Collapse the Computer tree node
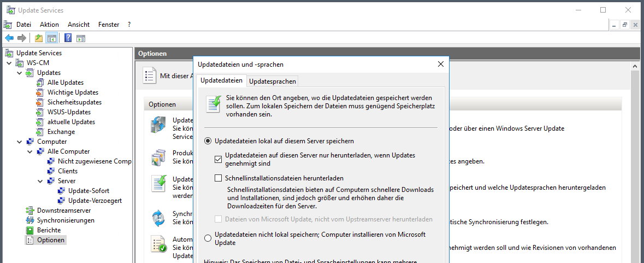 19,142
